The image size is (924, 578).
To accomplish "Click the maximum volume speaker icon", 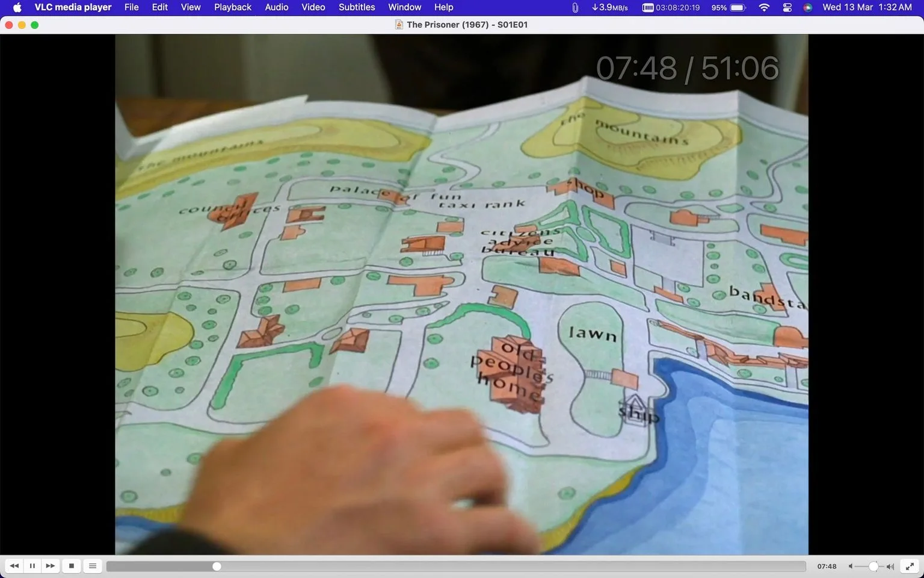I will (890, 567).
